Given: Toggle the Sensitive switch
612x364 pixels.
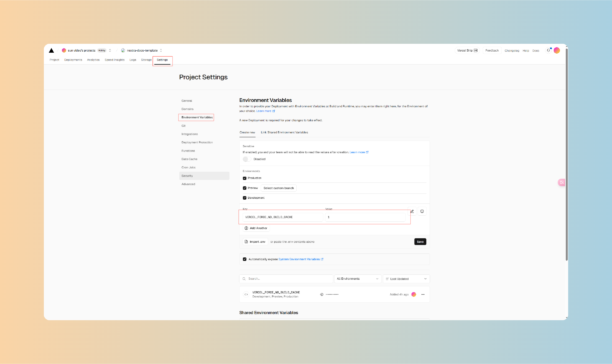Looking at the screenshot, I should (247, 159).
